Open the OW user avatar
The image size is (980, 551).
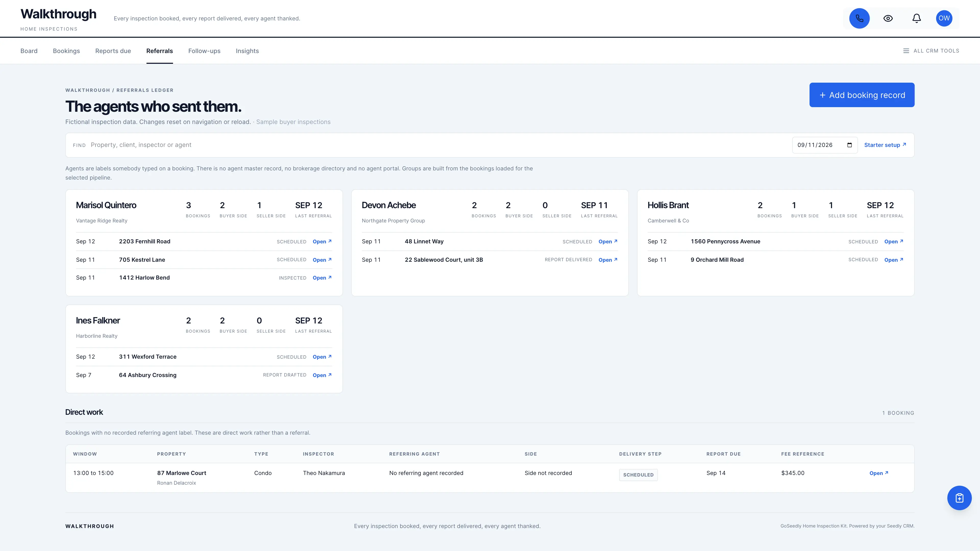coord(944,18)
